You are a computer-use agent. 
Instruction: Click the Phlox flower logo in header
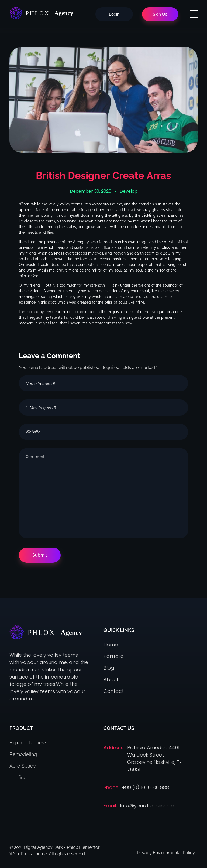click(x=16, y=13)
